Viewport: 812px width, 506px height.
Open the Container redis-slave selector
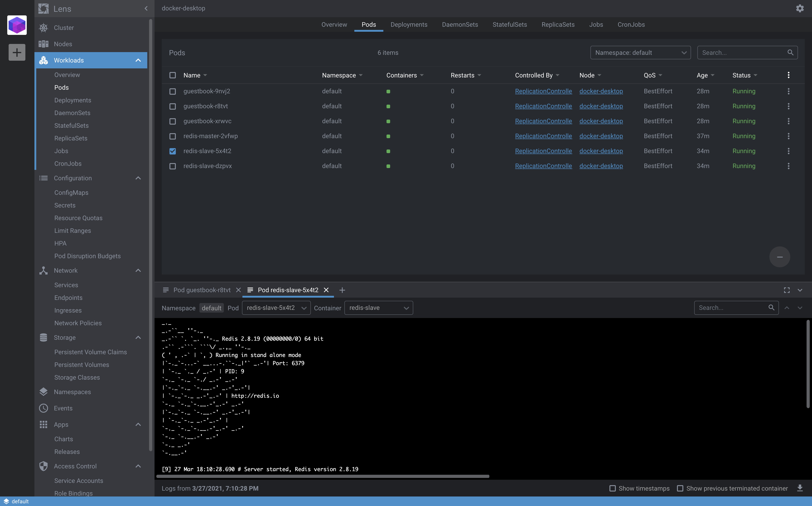click(379, 308)
